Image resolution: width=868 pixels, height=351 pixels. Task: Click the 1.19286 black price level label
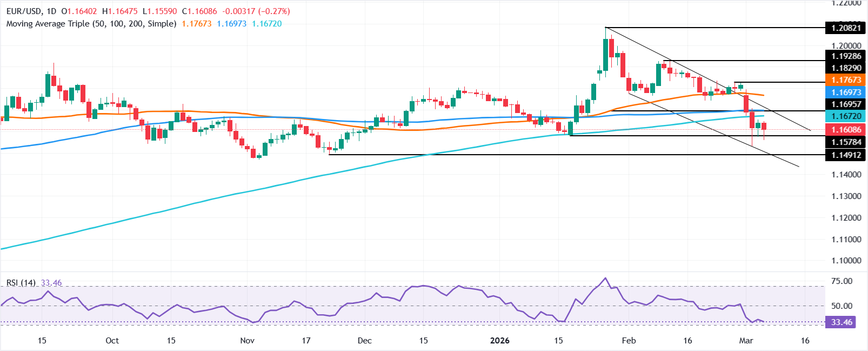(845, 56)
